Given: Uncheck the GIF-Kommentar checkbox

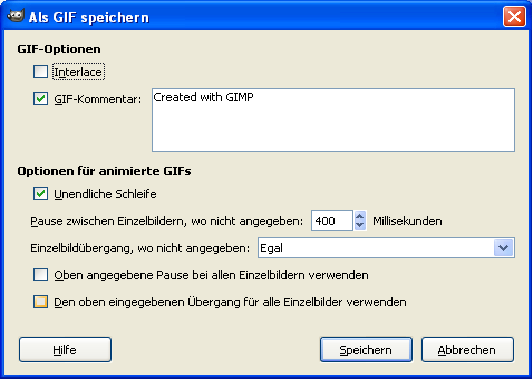Looking at the screenshot, I should point(40,99).
